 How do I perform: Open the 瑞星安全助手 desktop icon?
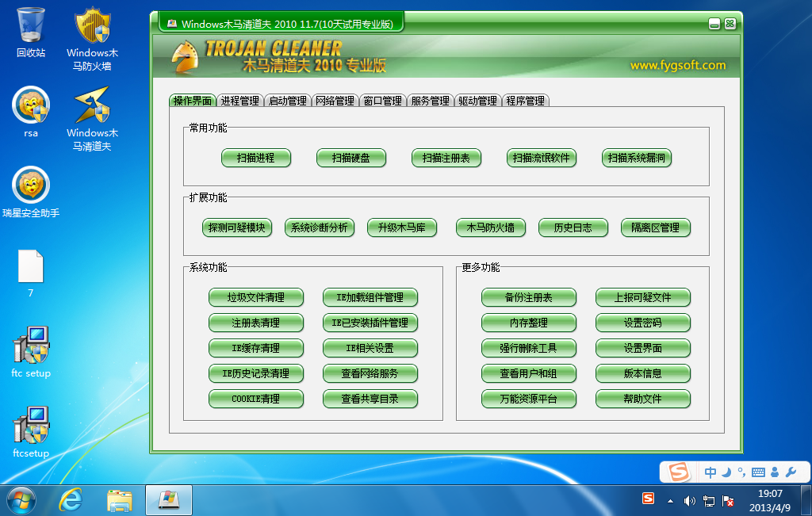(31, 192)
